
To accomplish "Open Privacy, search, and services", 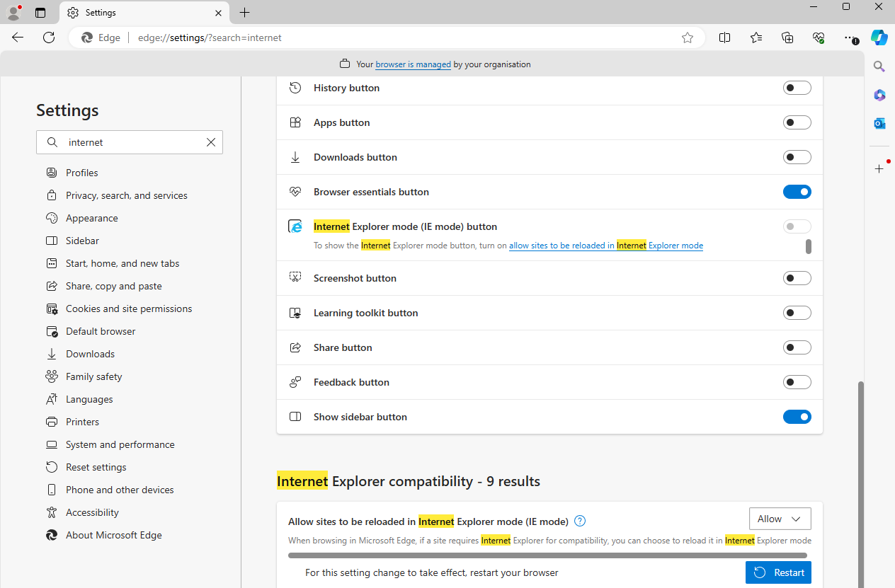I will [127, 195].
